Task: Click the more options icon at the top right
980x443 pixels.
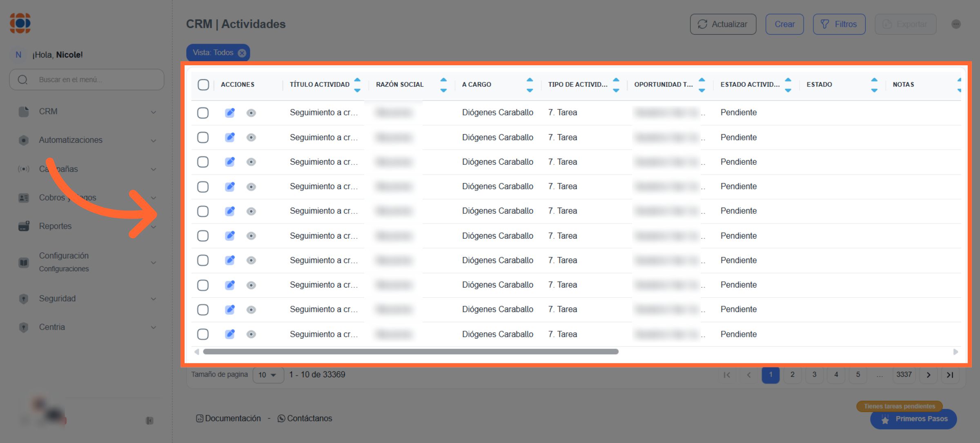Action: [x=956, y=24]
